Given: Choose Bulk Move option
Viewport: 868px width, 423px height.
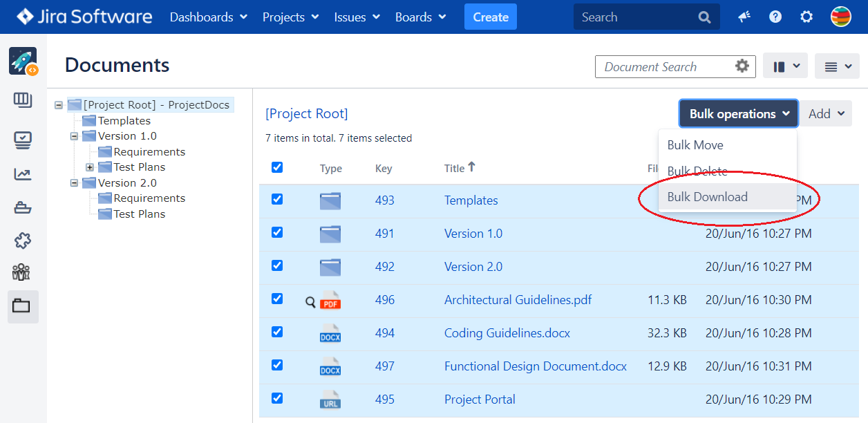Looking at the screenshot, I should pyautogui.click(x=695, y=145).
